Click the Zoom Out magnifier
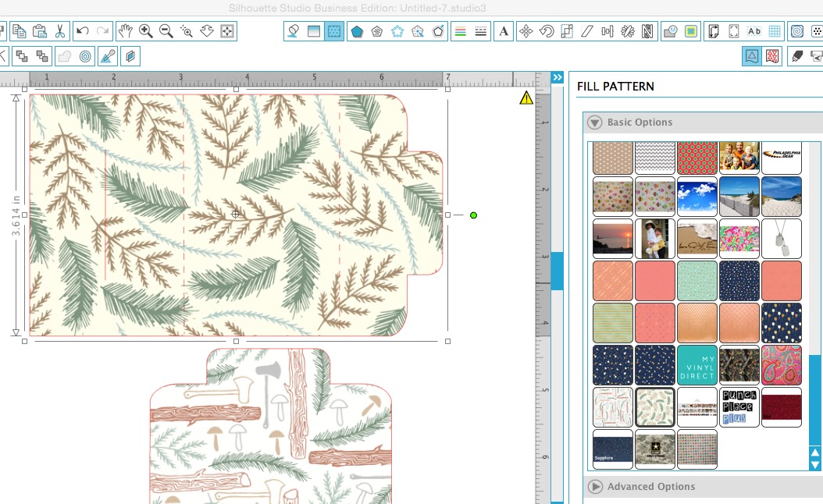Image resolution: width=823 pixels, height=504 pixels. point(166,31)
